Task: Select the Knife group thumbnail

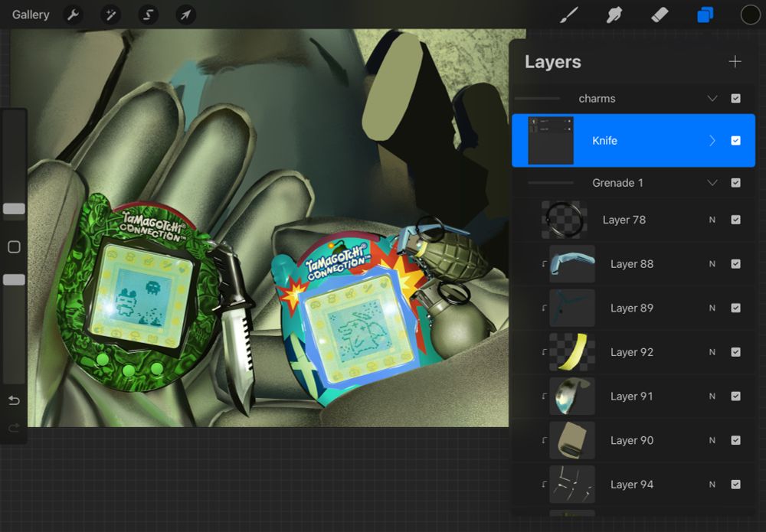Action: point(551,141)
